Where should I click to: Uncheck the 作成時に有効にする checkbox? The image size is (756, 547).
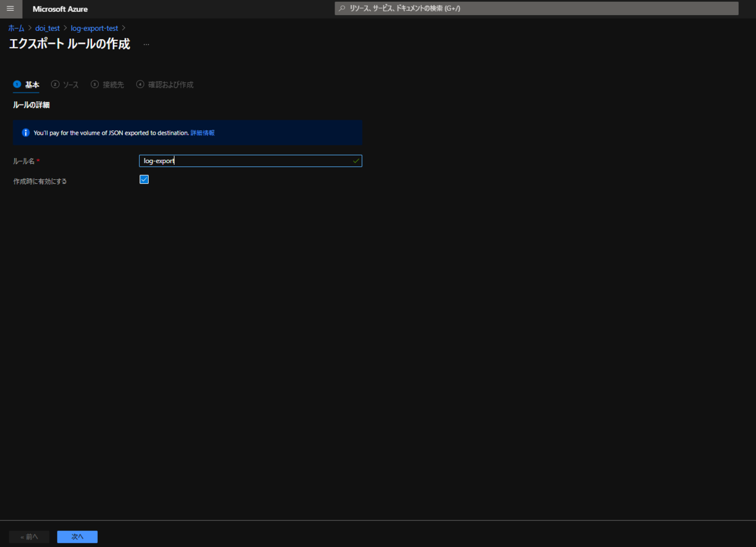144,179
